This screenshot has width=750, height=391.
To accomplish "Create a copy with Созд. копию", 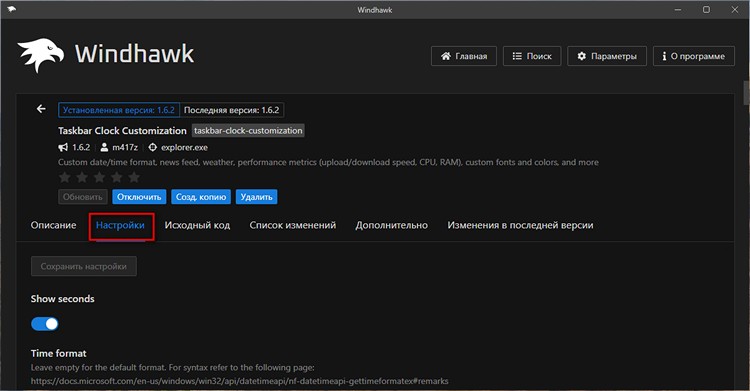I will [201, 197].
